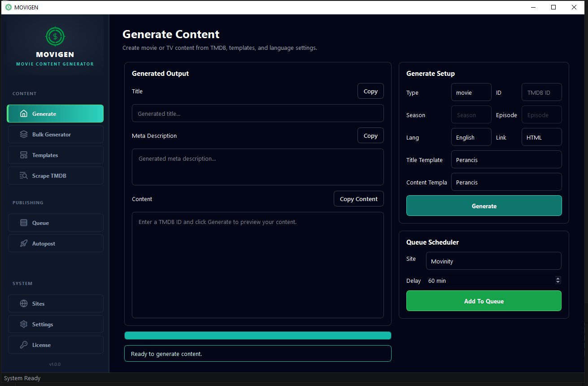Click the Delay field showing 60 min
Screen dimensions: 588x386
click(x=493, y=281)
